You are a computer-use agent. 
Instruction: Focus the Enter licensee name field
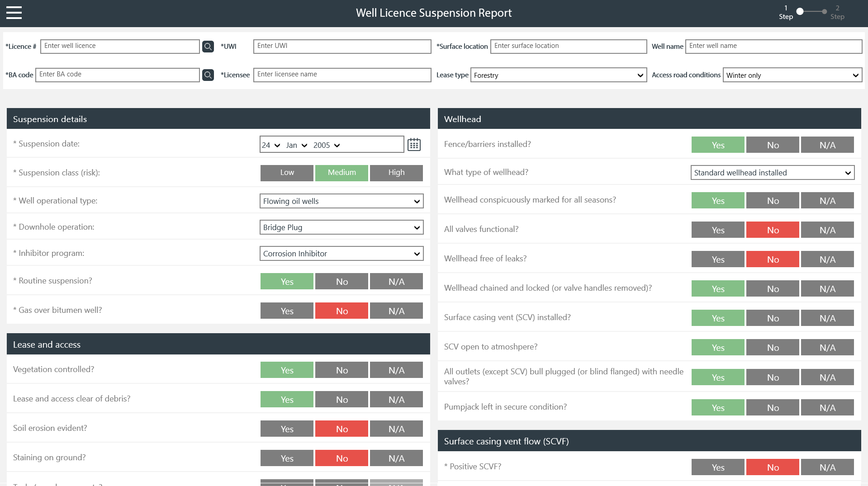point(342,75)
